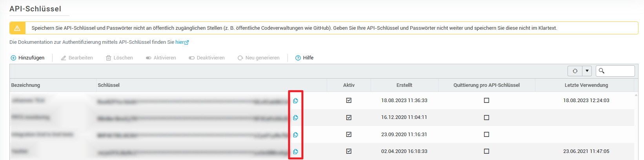
Task: Click the Neu generieren button
Action: point(258,58)
